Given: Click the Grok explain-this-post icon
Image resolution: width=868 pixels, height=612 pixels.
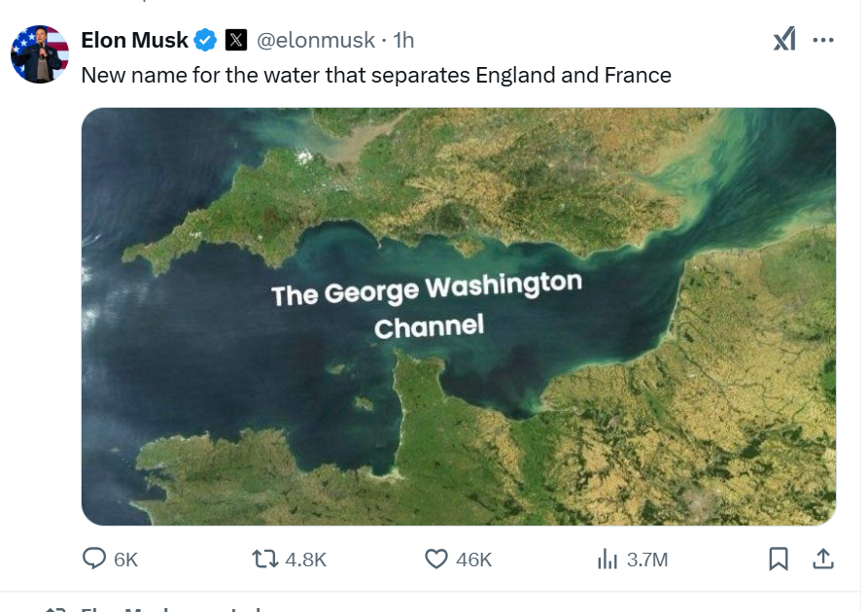Looking at the screenshot, I should click(x=784, y=40).
